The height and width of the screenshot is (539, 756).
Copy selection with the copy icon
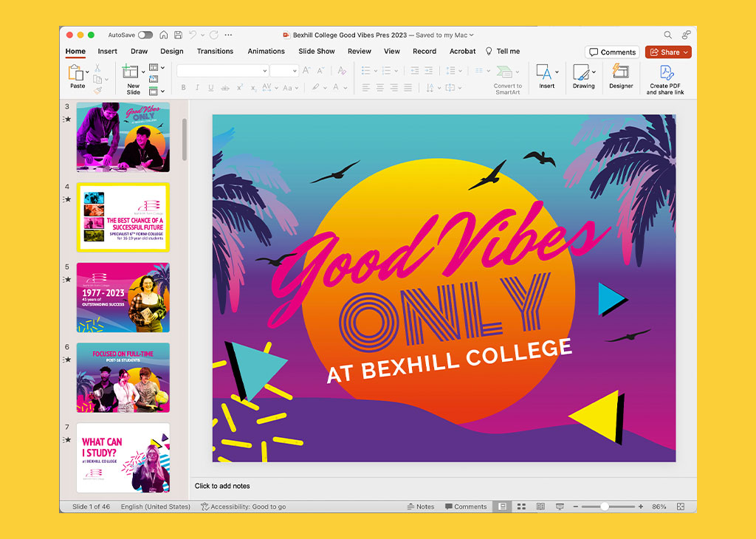tap(97, 79)
